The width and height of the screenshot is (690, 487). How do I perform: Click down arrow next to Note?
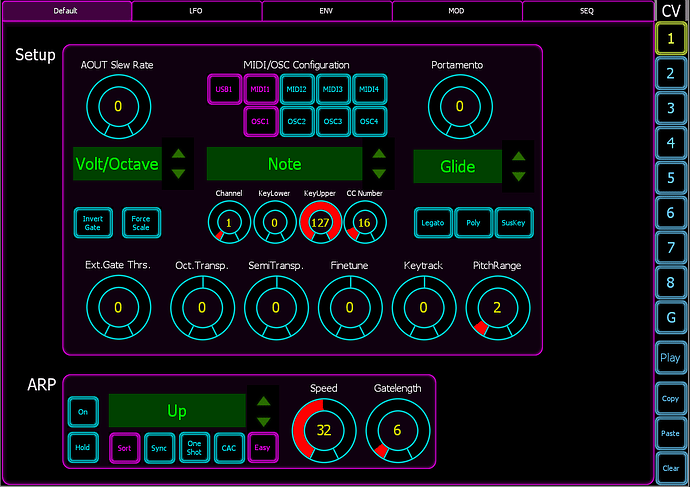pos(379,174)
